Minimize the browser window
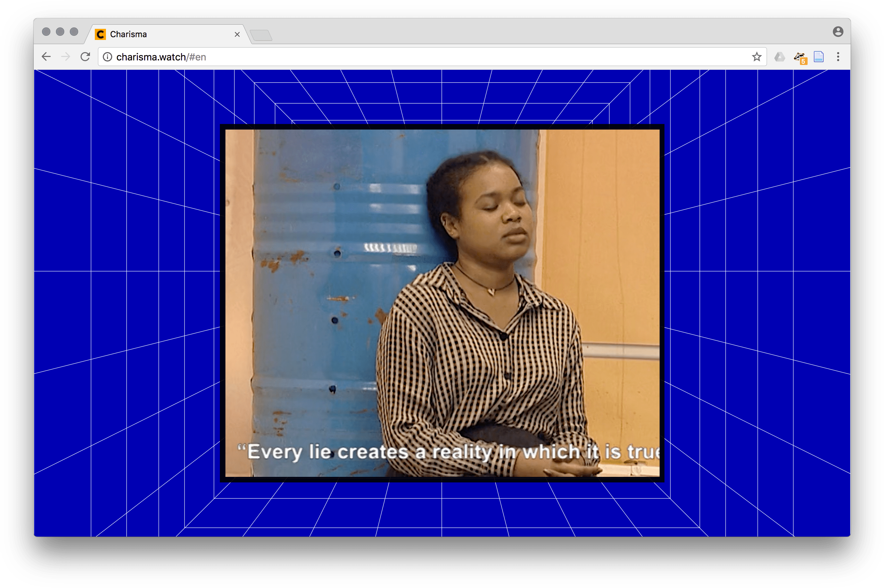The image size is (884, 588). (60, 32)
